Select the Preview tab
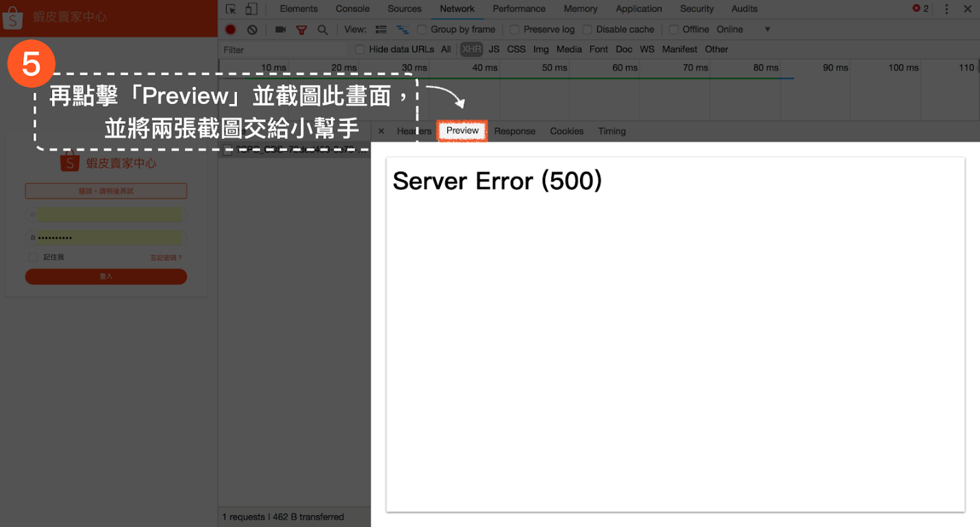This screenshot has width=980, height=527. (462, 131)
